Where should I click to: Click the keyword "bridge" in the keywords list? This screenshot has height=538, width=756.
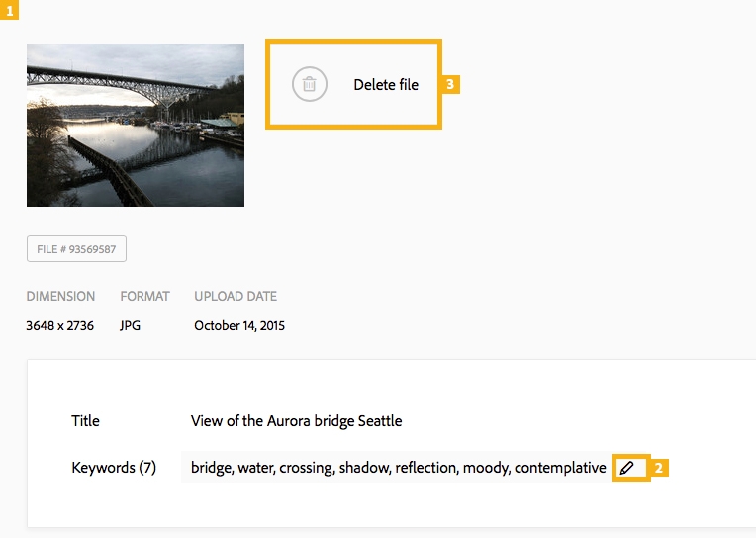[210, 468]
